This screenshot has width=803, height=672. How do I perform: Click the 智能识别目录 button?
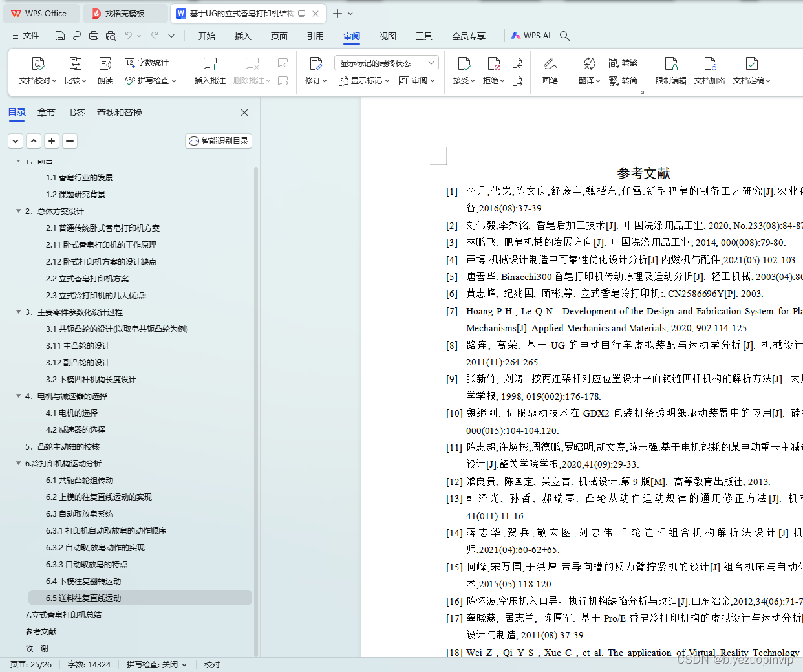point(219,140)
